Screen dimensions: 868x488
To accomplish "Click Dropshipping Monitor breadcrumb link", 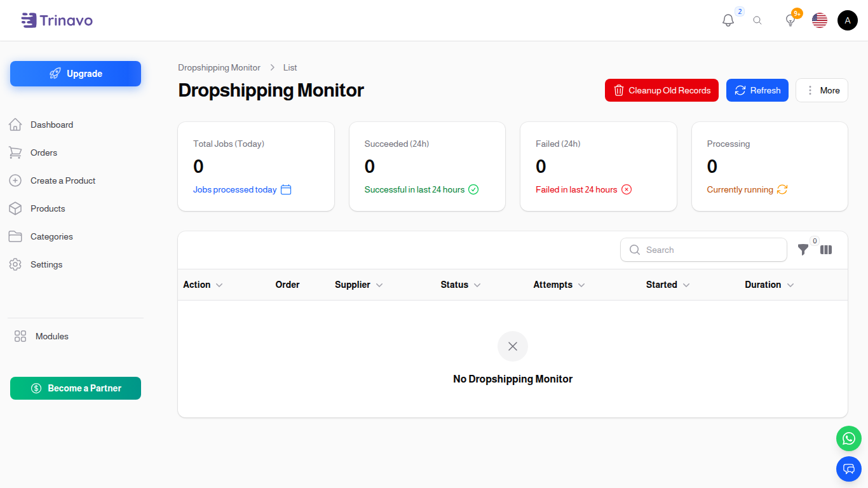I will coord(219,67).
